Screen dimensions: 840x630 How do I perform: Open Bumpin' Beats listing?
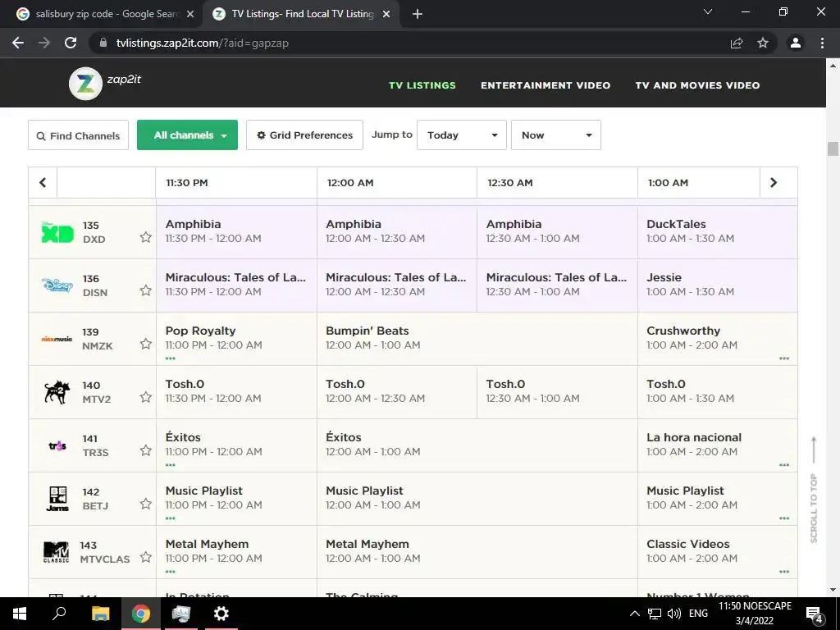point(477,339)
